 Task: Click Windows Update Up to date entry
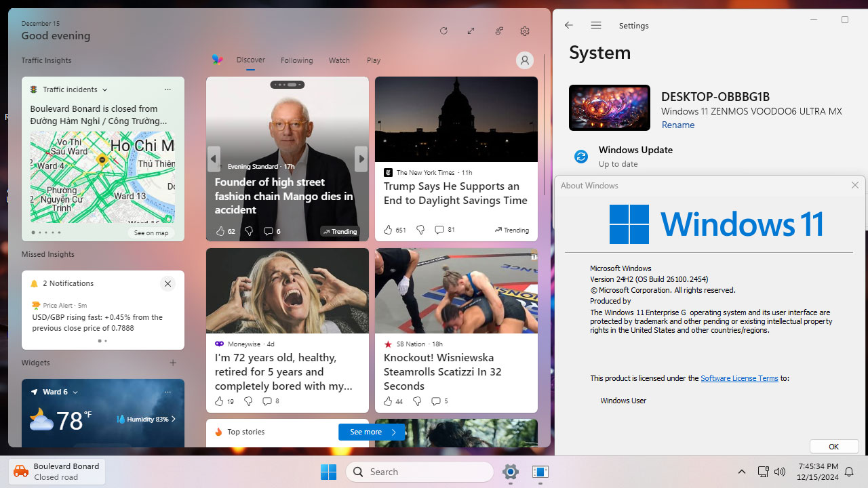coord(635,157)
